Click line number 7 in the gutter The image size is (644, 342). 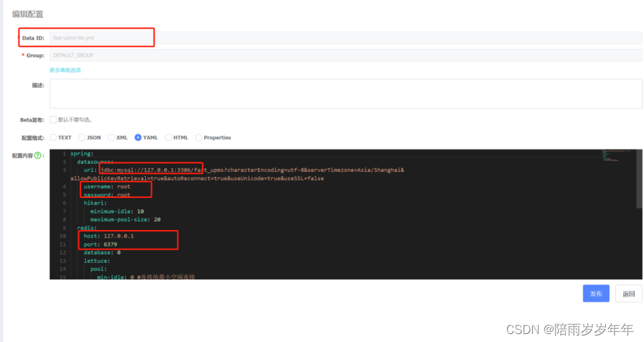64,211
